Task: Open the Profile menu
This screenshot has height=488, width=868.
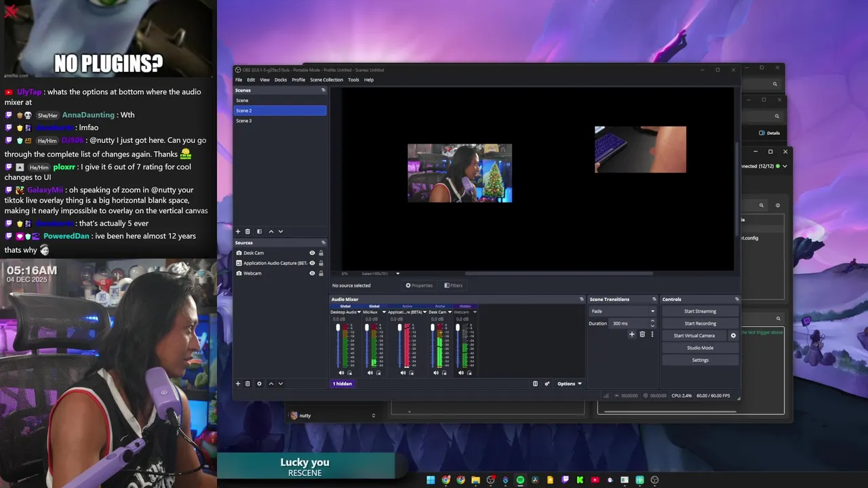Action: click(298, 80)
